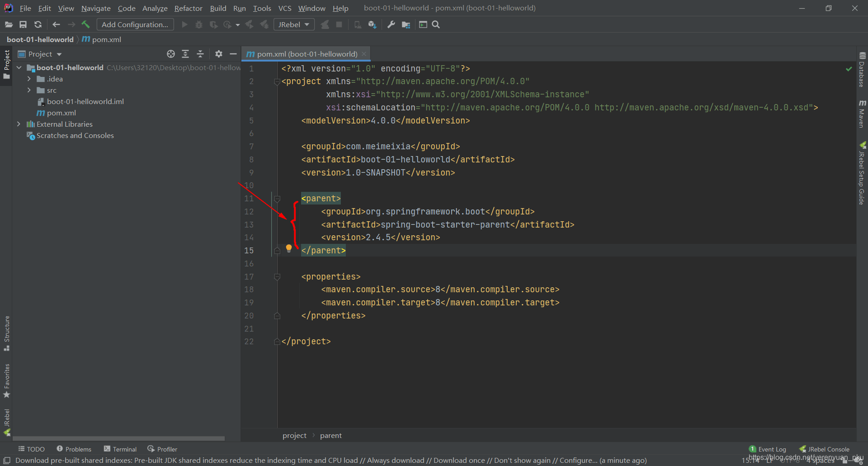Viewport: 868px width, 466px height.
Task: Click the Synchronize refresh icon
Action: click(x=38, y=24)
